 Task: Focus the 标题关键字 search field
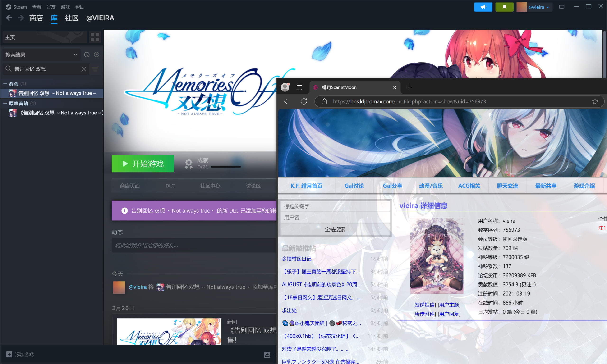[335, 206]
